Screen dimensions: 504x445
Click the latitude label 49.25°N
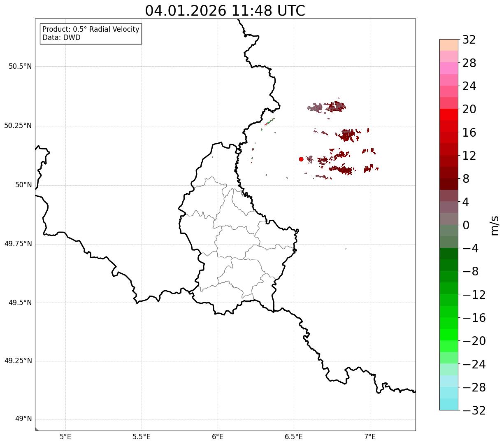point(18,361)
